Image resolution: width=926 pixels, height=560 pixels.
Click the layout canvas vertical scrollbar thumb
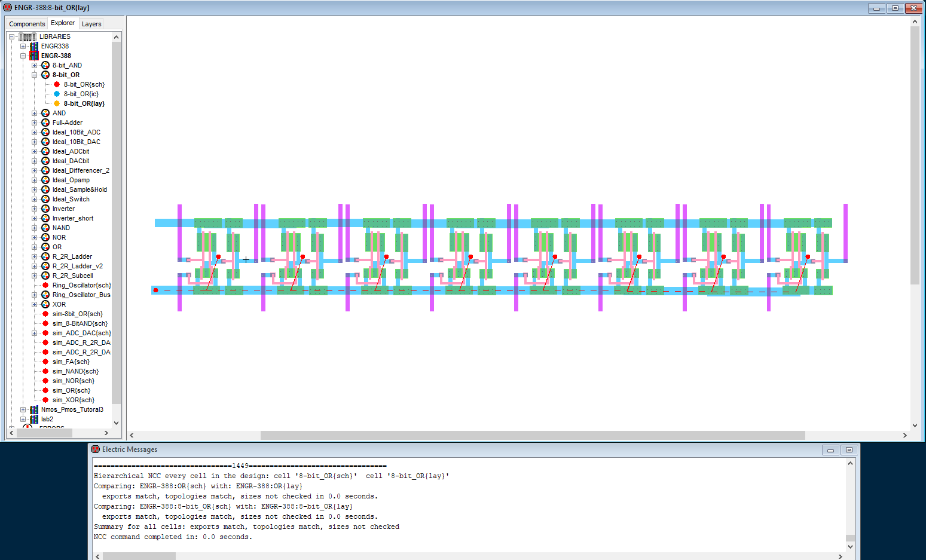click(x=915, y=155)
